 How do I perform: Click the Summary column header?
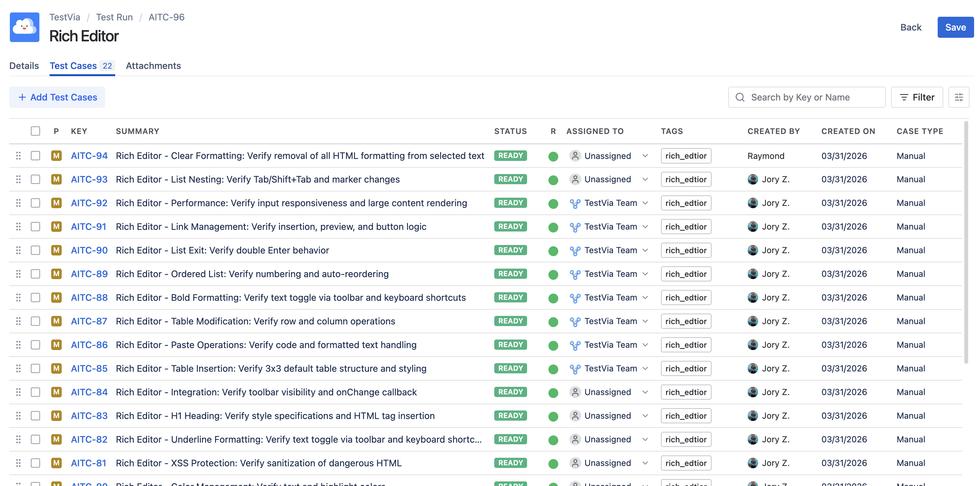point(137,131)
